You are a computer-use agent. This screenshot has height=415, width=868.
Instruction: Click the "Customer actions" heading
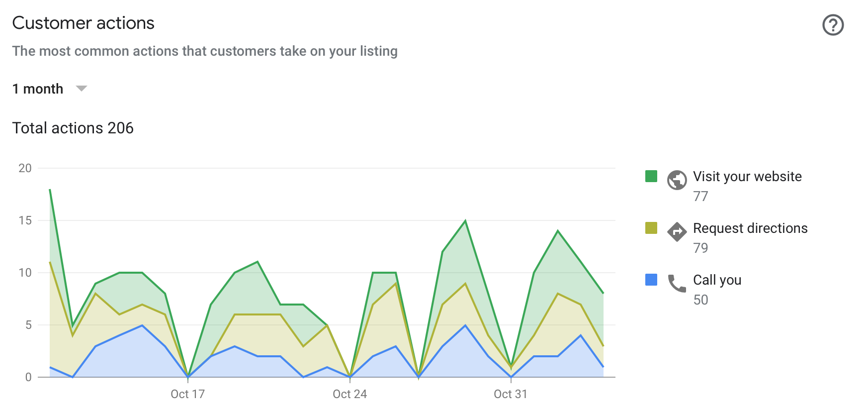tap(83, 23)
